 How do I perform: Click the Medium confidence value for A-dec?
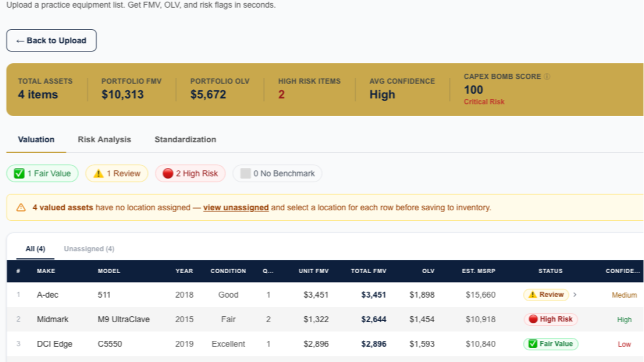624,295
